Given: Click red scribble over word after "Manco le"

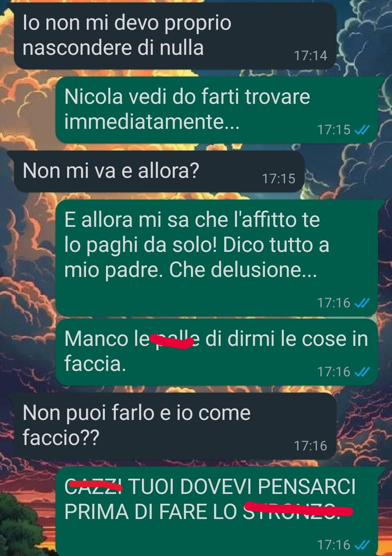Looking at the screenshot, I should (172, 341).
